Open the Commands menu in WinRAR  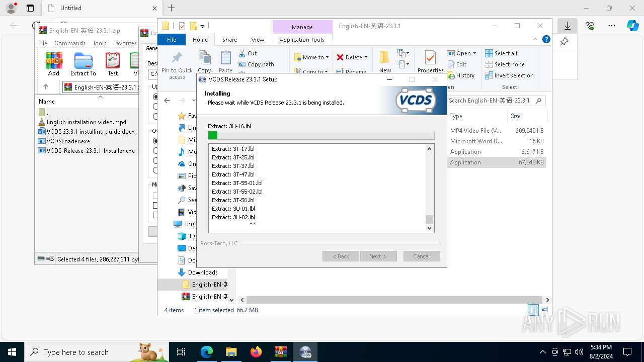point(70,43)
